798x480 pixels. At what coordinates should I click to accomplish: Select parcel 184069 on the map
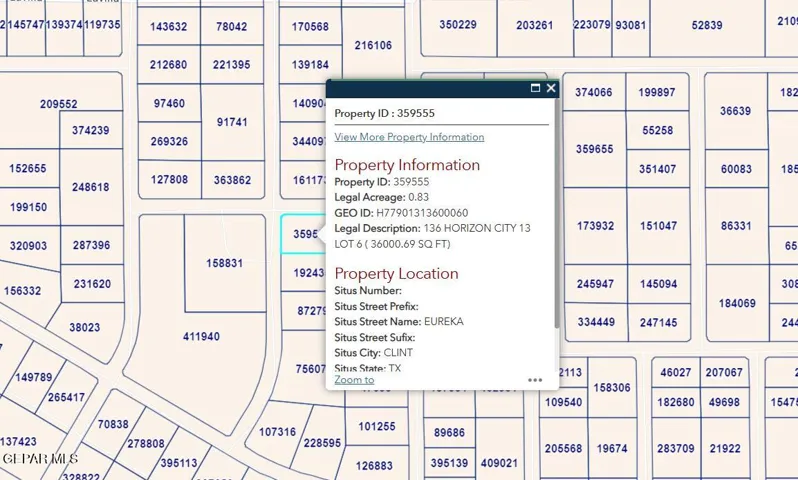pos(737,303)
